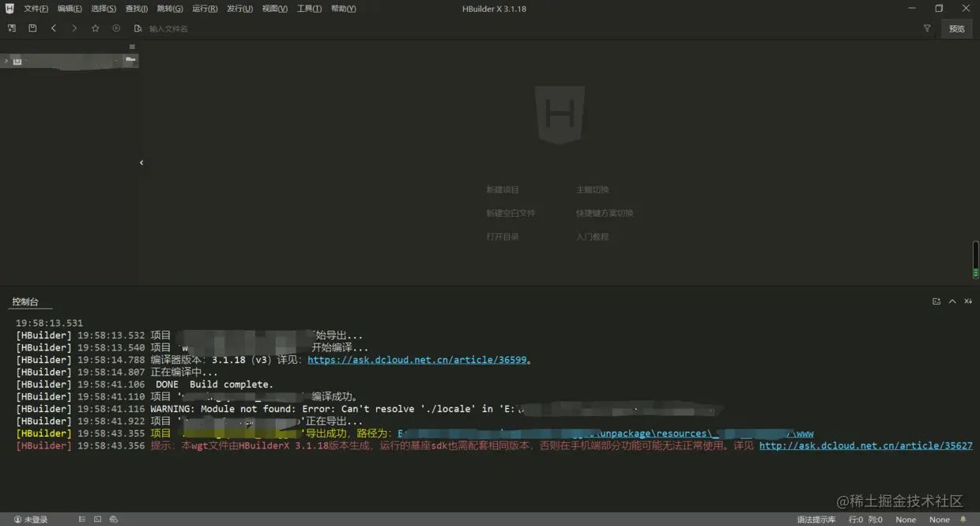Image resolution: width=980 pixels, height=526 pixels.
Task: Collapse the left sidebar with arrow
Action: (141, 163)
